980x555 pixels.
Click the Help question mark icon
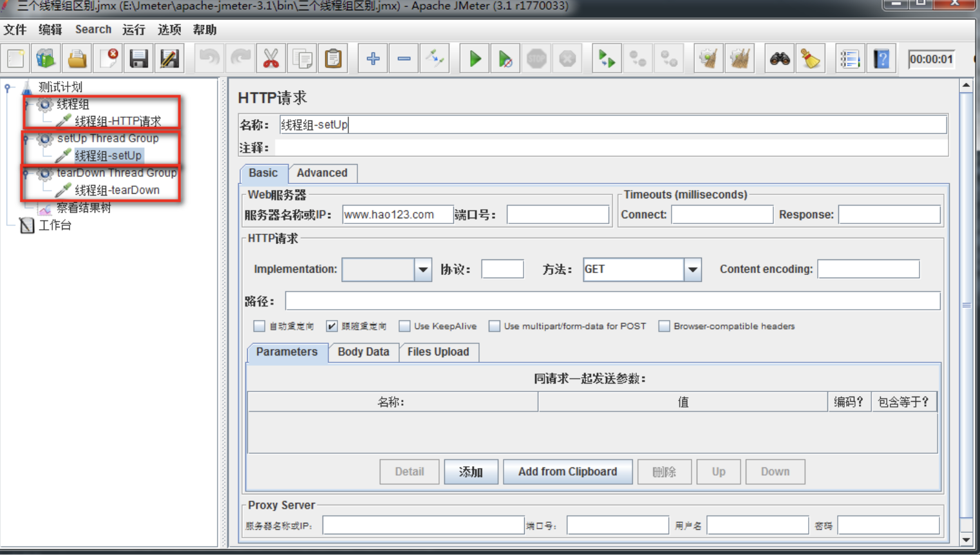pos(881,59)
